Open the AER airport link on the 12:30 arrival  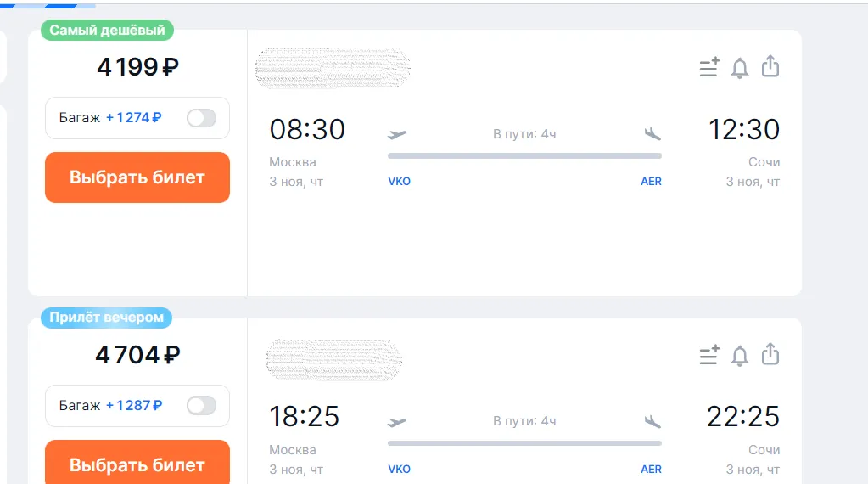pos(651,182)
